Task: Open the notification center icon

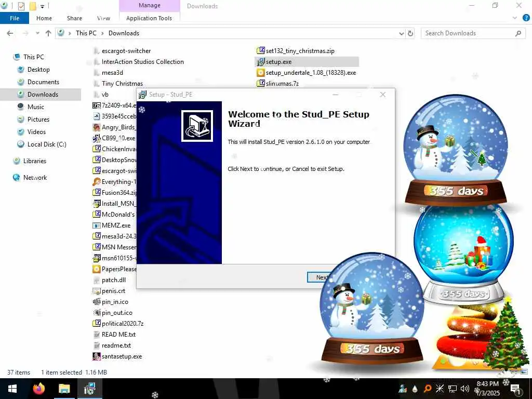Action: (x=516, y=389)
